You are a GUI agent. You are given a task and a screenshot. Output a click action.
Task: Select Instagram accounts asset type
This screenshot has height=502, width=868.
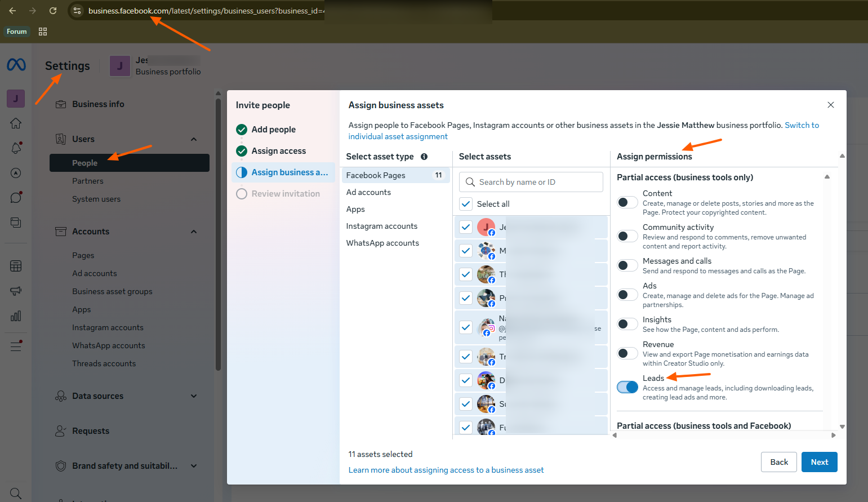tap(381, 226)
